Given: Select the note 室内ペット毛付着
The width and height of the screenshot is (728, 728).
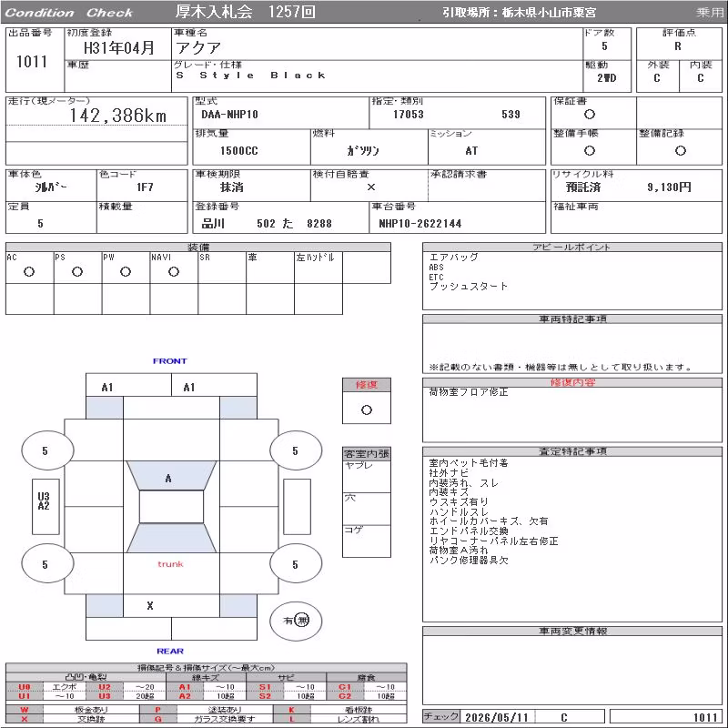Looking at the screenshot, I should click(x=469, y=463).
